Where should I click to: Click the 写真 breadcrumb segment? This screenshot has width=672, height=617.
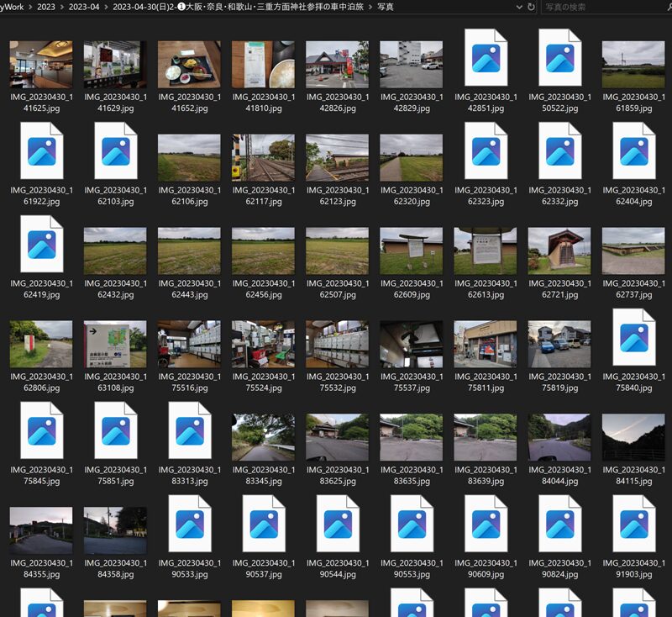(386, 7)
